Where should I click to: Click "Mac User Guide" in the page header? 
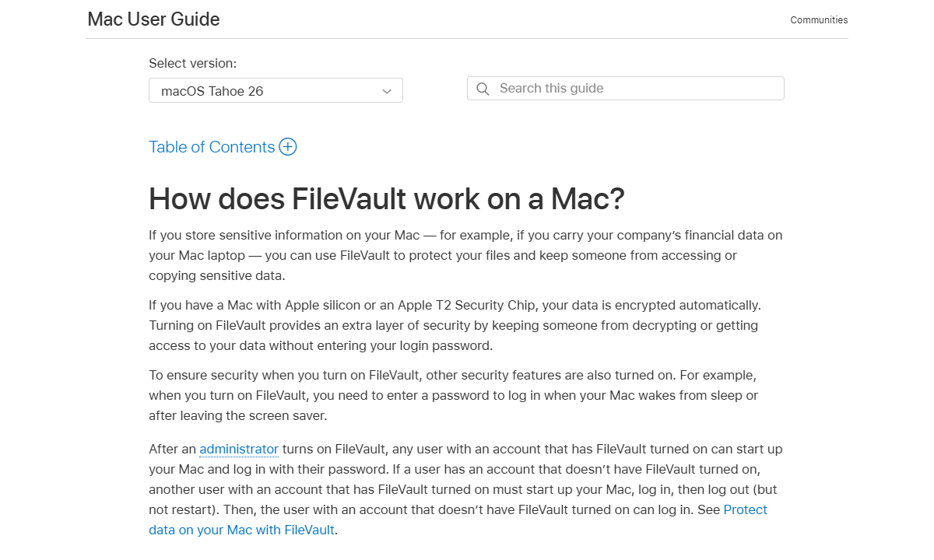point(153,19)
